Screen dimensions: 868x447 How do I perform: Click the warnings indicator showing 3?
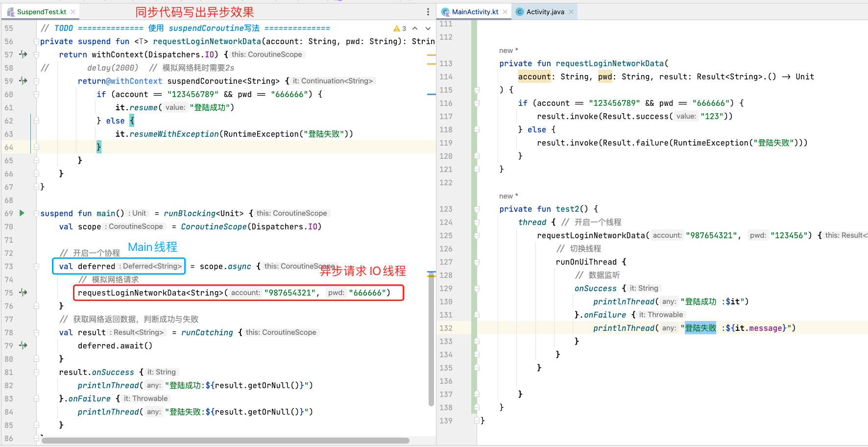tap(400, 28)
